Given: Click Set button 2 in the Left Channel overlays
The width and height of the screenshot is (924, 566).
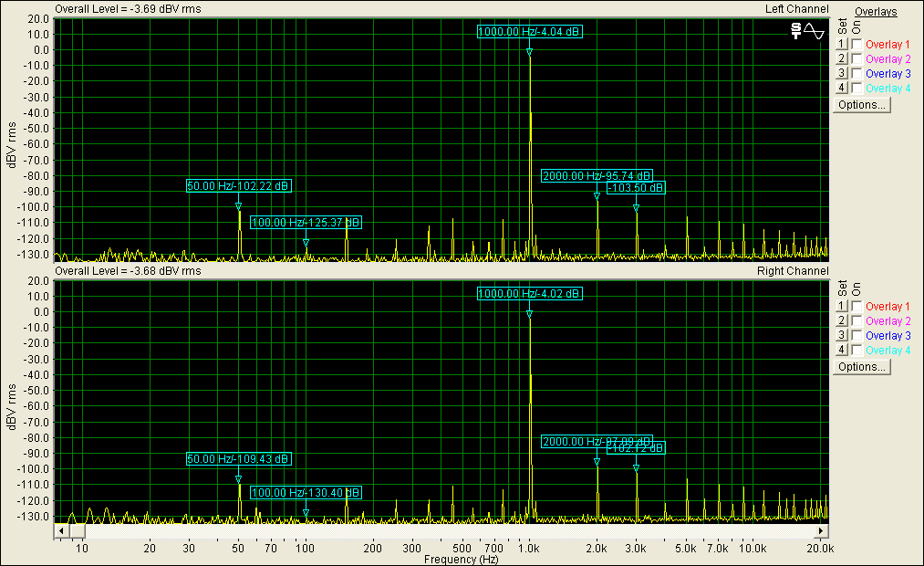Looking at the screenshot, I should pos(842,59).
